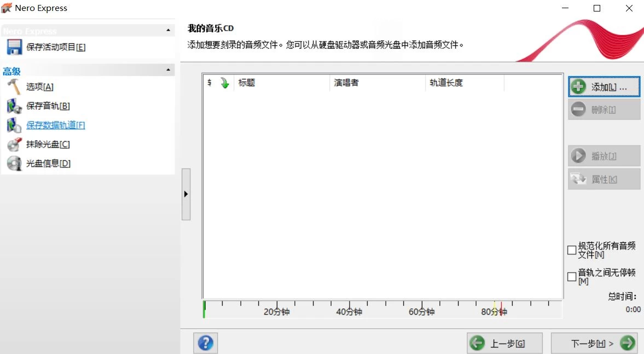Enable normalize all audio files checkbox
This screenshot has width=644, height=354.
click(x=571, y=250)
